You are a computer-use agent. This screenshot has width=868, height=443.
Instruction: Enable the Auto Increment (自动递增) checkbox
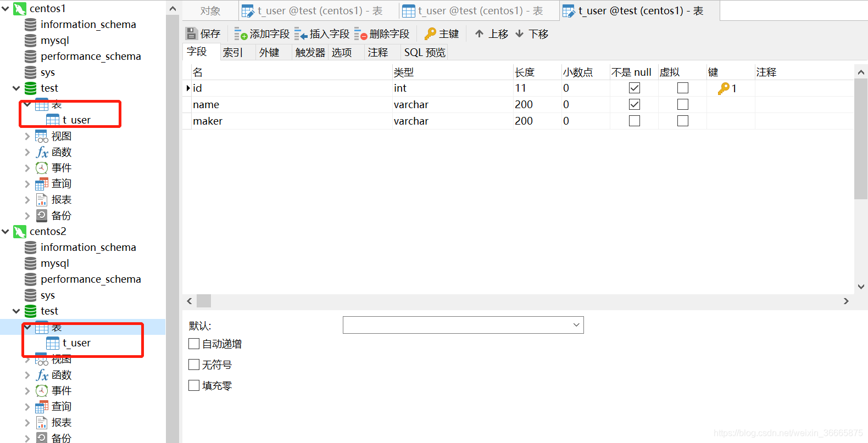(x=194, y=344)
